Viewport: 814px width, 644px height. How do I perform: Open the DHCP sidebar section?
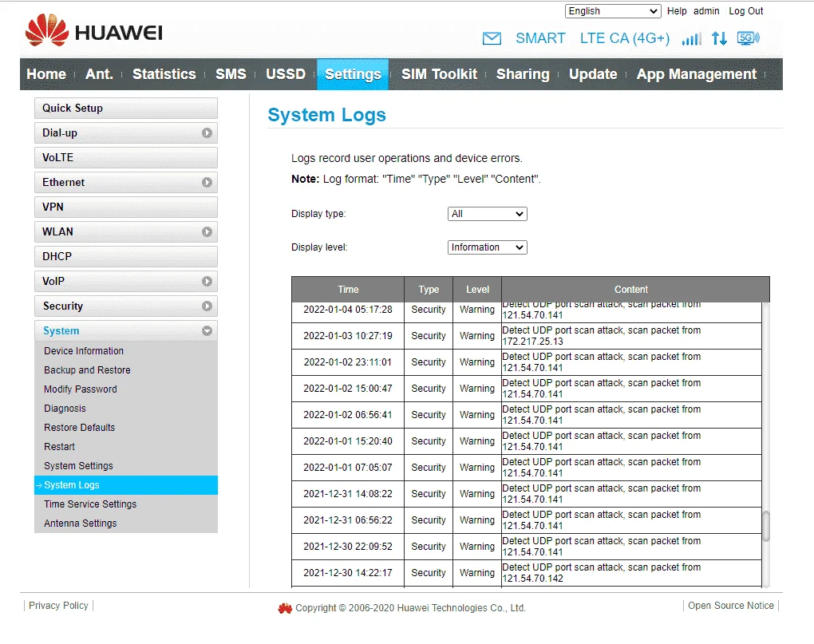click(x=125, y=256)
